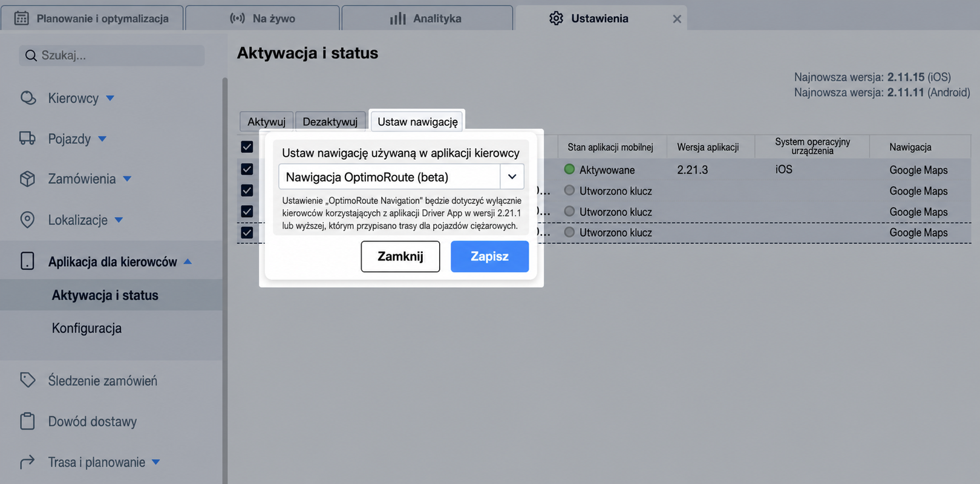
Task: Click the Dezaktywuj button
Action: tap(330, 122)
